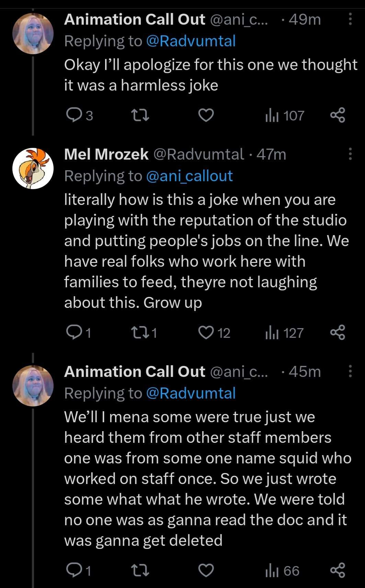View analytics showing 127 views
Viewport: 365px width, 588px height.
coord(284,333)
